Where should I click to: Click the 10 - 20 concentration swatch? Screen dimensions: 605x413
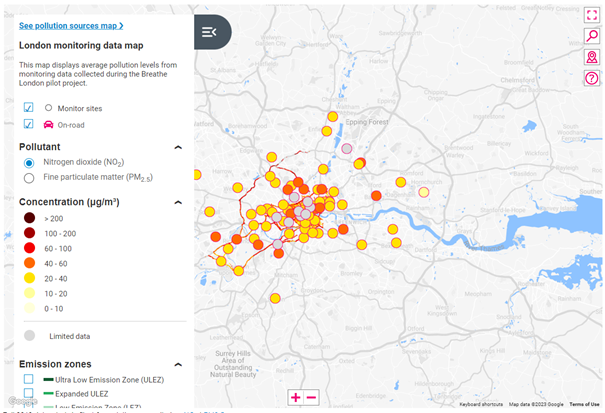click(x=29, y=293)
